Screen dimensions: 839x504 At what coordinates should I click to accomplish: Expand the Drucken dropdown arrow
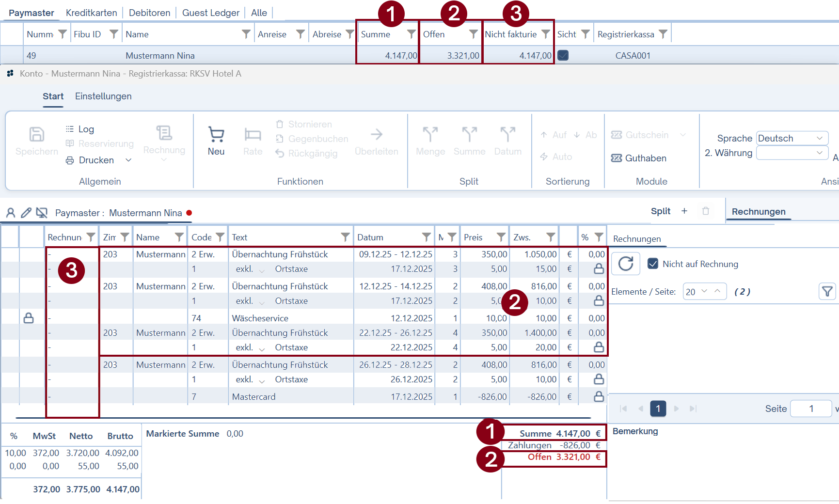coord(128,160)
